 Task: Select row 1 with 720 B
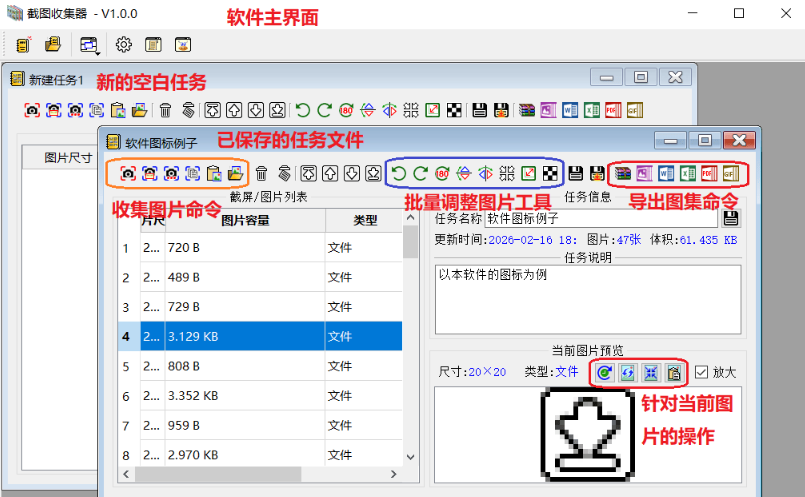tap(260, 248)
